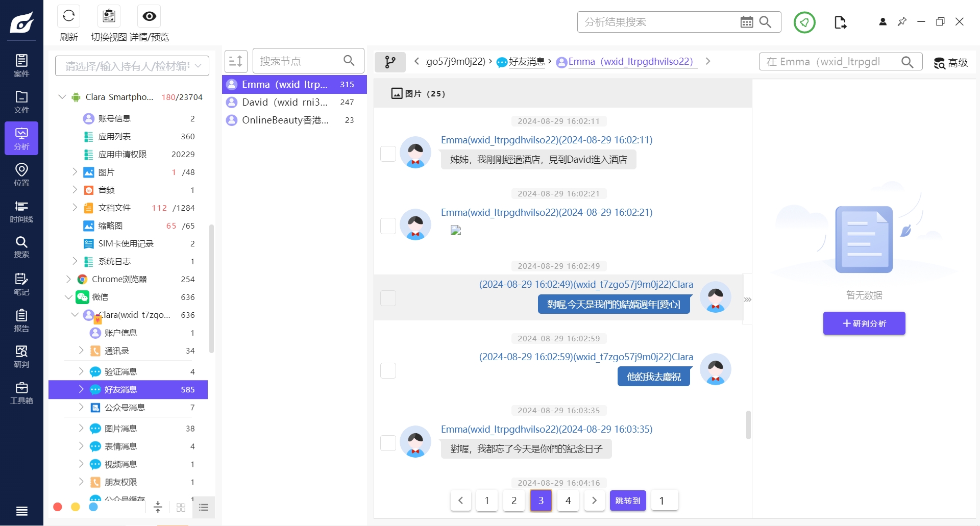This screenshot has height=526, width=980.
Task: Check the box for 16:02:11 Emma message
Action: 388,154
